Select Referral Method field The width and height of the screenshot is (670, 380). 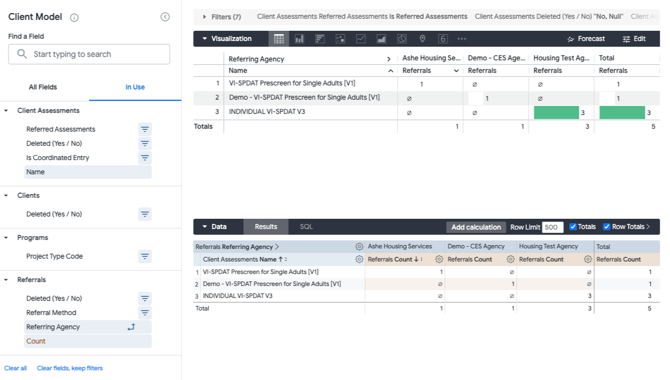51,313
